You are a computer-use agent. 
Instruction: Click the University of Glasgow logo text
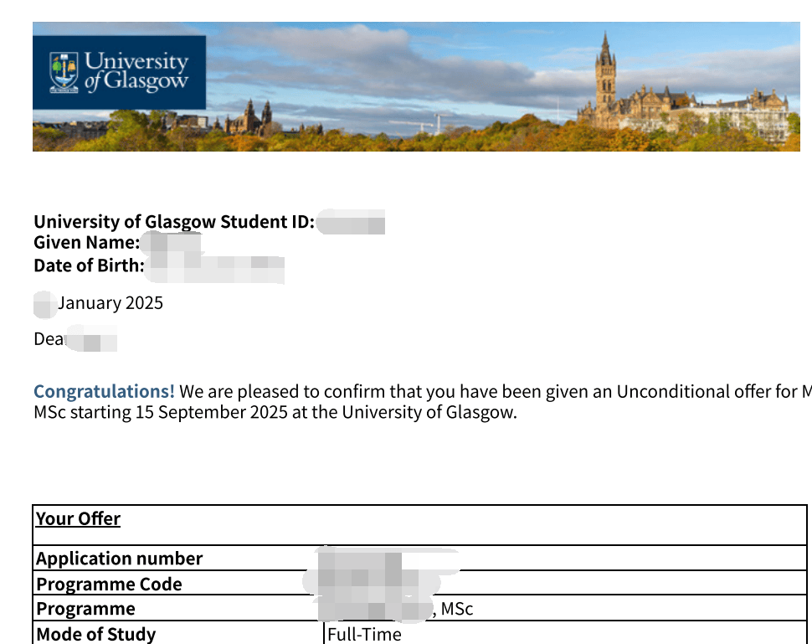coord(136,71)
